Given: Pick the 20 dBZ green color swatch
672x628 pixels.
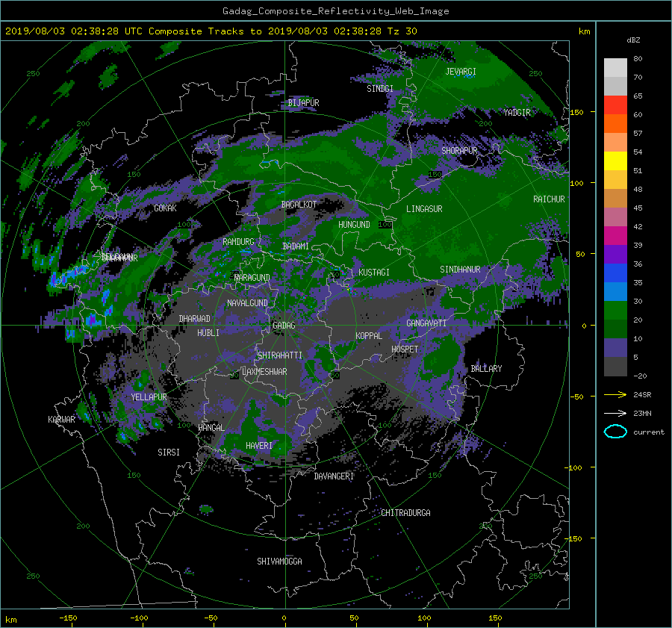Looking at the screenshot, I should pyautogui.click(x=615, y=329).
